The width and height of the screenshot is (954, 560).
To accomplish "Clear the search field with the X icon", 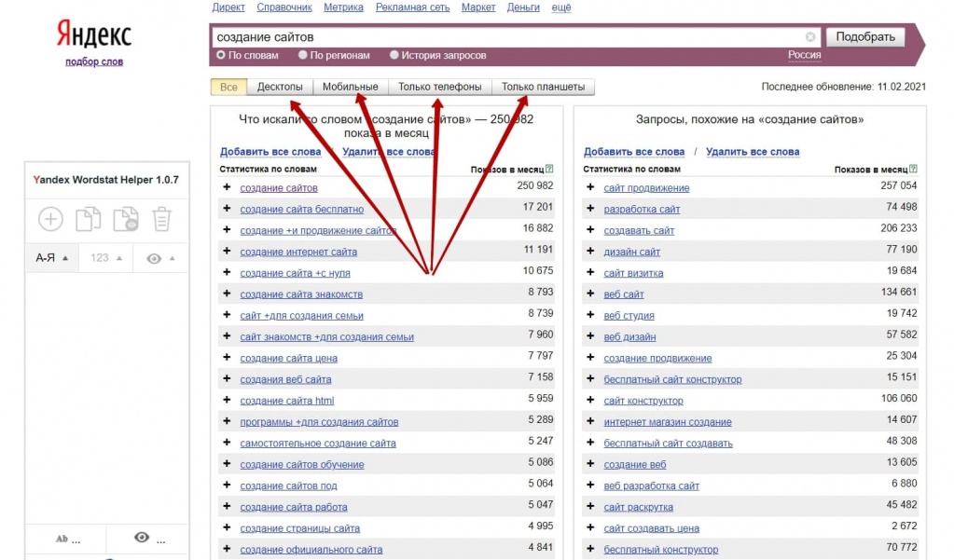I will pyautogui.click(x=810, y=37).
